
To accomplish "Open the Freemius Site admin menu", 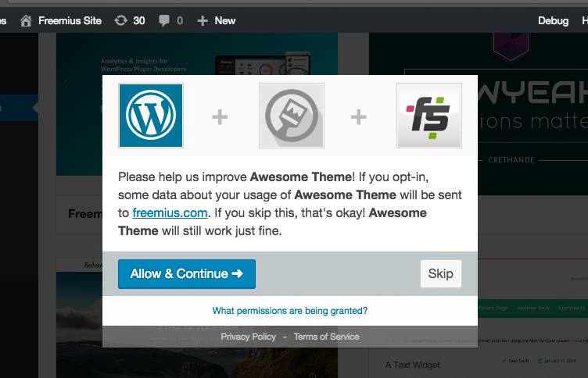I will [70, 21].
